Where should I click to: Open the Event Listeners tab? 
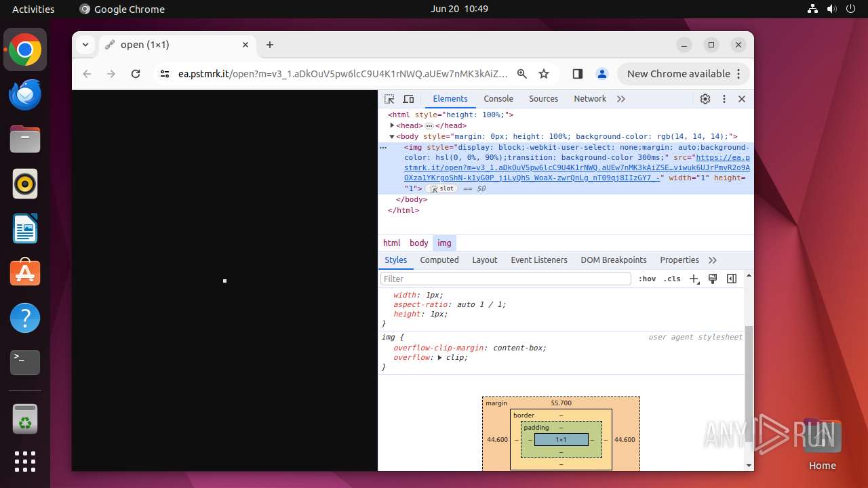539,260
